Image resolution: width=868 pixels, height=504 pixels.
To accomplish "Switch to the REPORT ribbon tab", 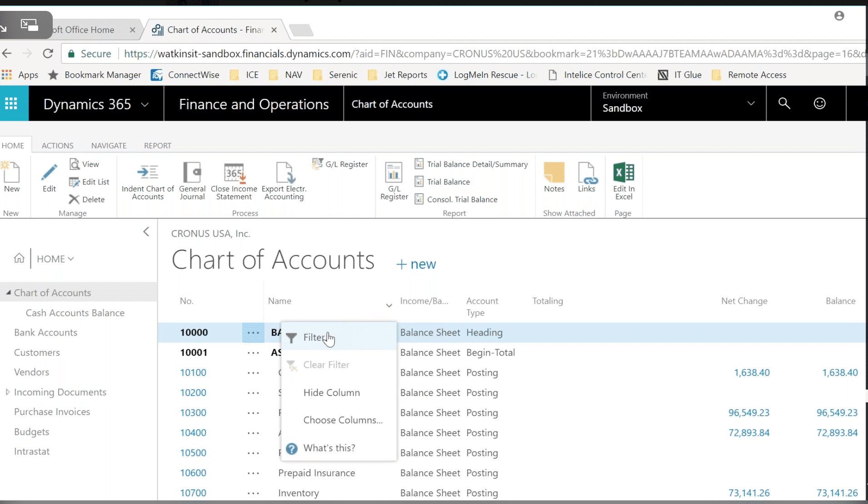I will (x=158, y=145).
